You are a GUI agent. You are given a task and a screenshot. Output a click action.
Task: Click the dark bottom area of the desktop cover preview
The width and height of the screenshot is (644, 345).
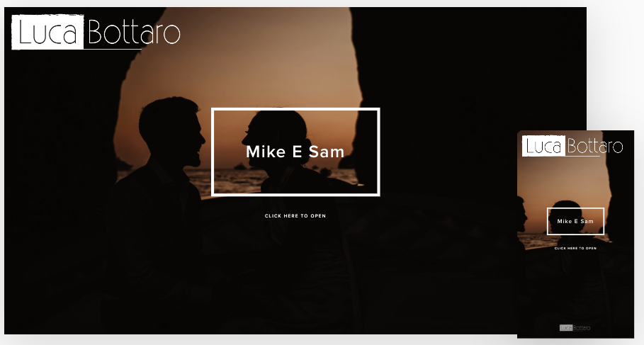pos(295,288)
